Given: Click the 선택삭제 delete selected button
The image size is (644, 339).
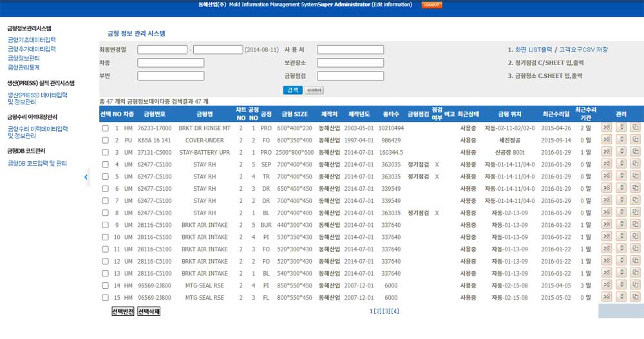Looking at the screenshot, I should (149, 311).
